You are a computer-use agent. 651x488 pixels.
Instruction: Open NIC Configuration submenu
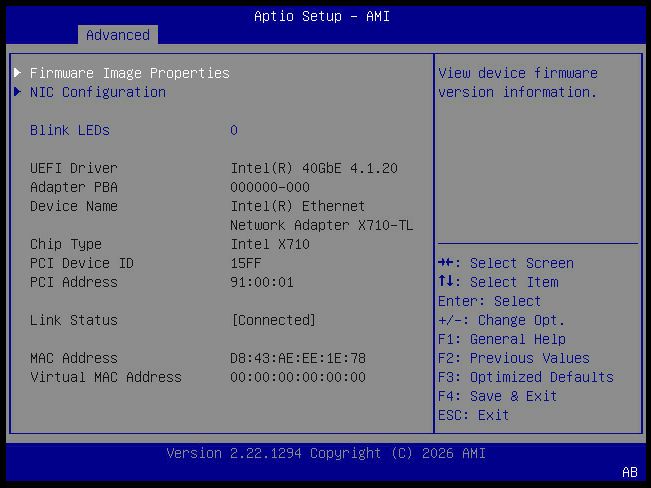click(x=98, y=92)
